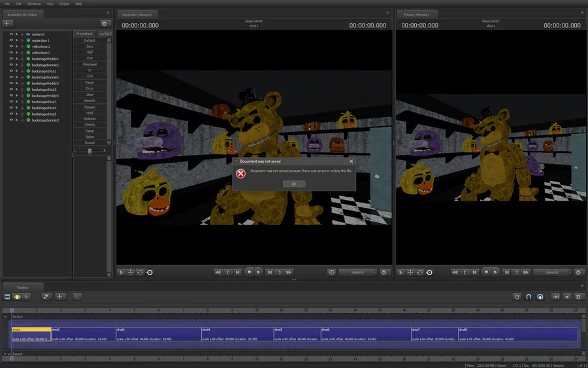
Task: Select the shot3 clip in the timeline
Action: pos(159,334)
